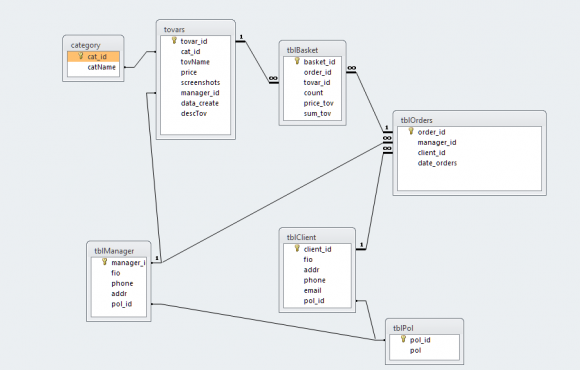Viewport: 580px width, 370px height.
Task: Click the key icon beside order_id in tblOrders
Action: tap(411, 131)
